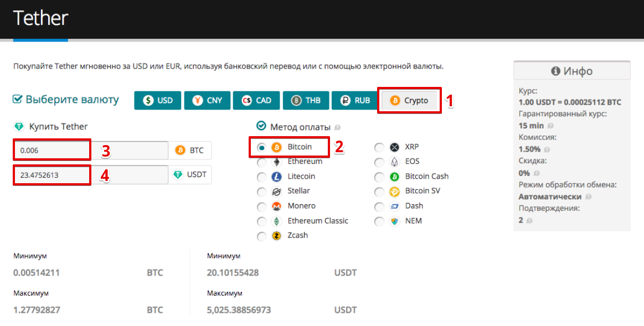Open help hint next to 1.50% commission
The width and height of the screenshot is (644, 326).
click(547, 149)
